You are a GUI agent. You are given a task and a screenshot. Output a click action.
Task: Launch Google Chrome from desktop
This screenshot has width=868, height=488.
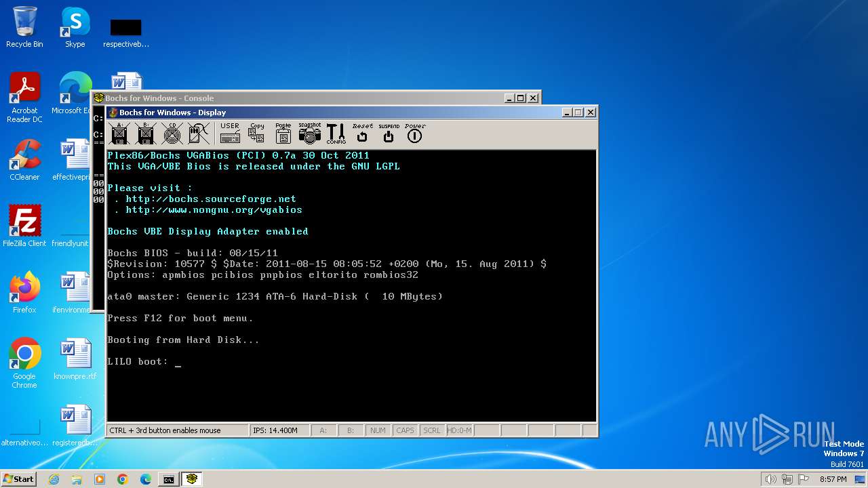24,363
